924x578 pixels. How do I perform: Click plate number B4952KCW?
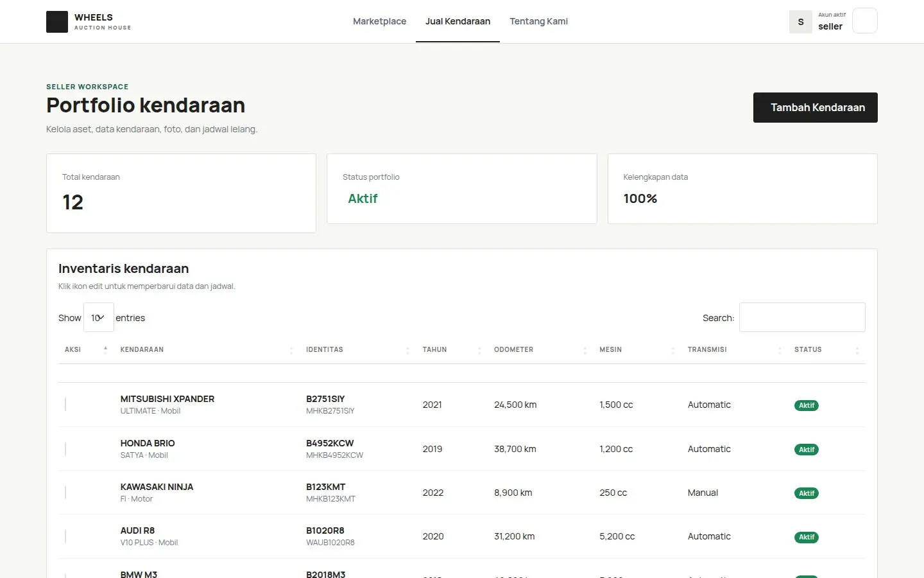(330, 443)
